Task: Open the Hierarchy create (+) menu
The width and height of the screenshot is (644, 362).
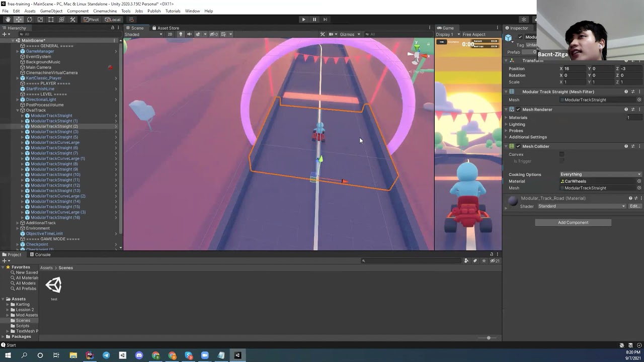Action: click(x=5, y=34)
